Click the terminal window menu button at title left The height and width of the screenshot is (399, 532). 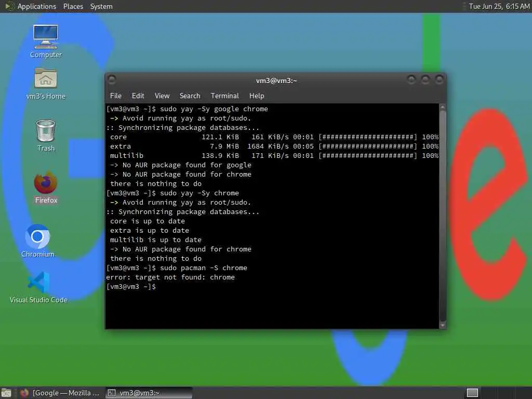pyautogui.click(x=112, y=79)
